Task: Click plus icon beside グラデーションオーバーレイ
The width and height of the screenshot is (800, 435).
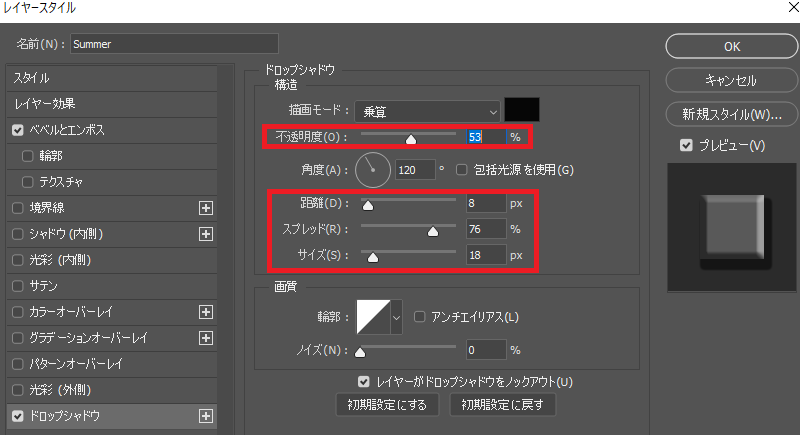Action: (206, 338)
